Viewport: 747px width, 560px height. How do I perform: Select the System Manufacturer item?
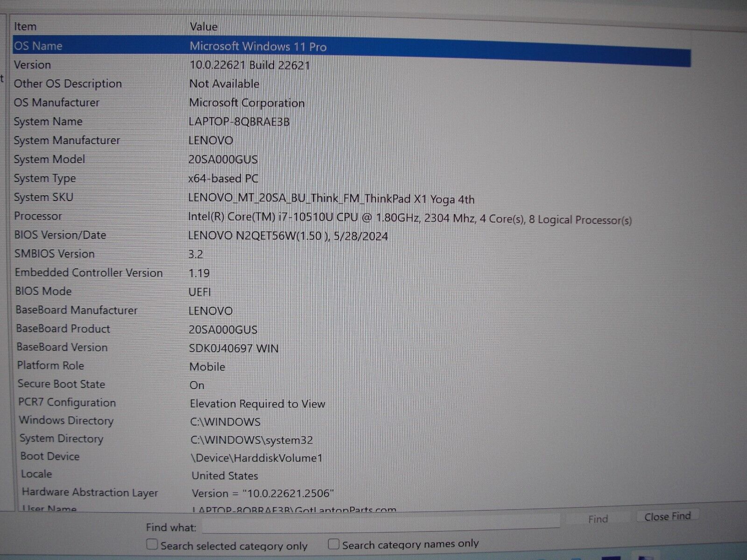point(67,140)
